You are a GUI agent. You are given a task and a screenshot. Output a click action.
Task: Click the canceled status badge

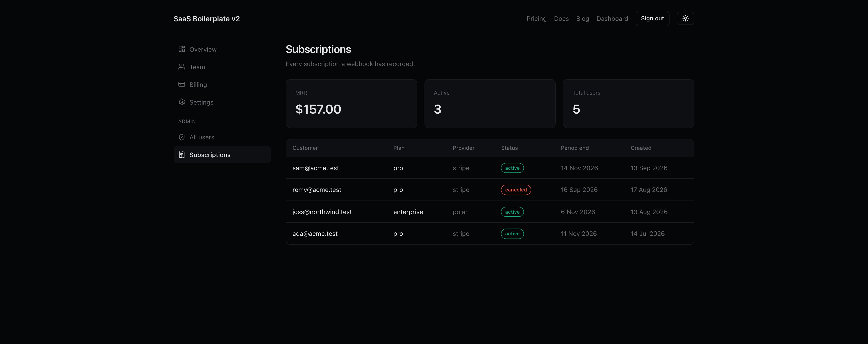tap(516, 189)
